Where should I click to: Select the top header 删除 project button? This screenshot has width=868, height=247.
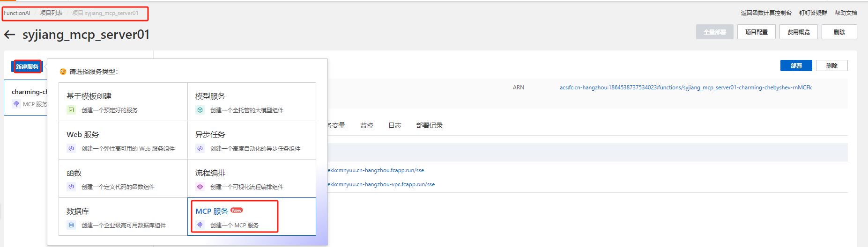point(839,32)
